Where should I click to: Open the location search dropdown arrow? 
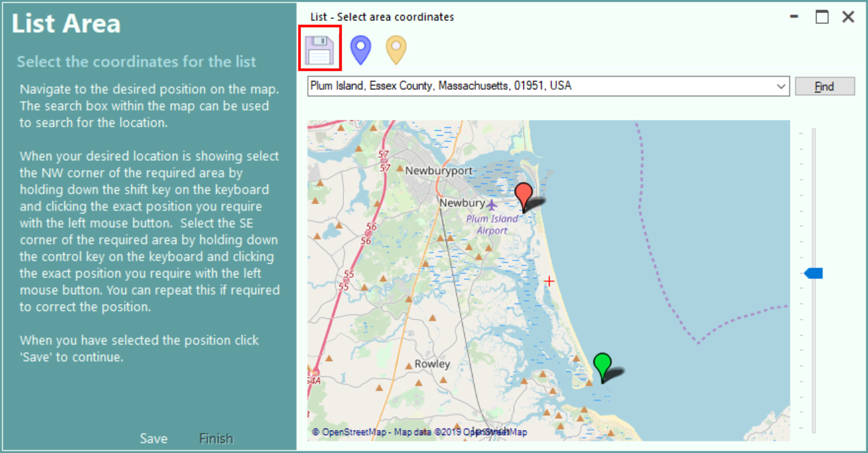click(x=781, y=86)
